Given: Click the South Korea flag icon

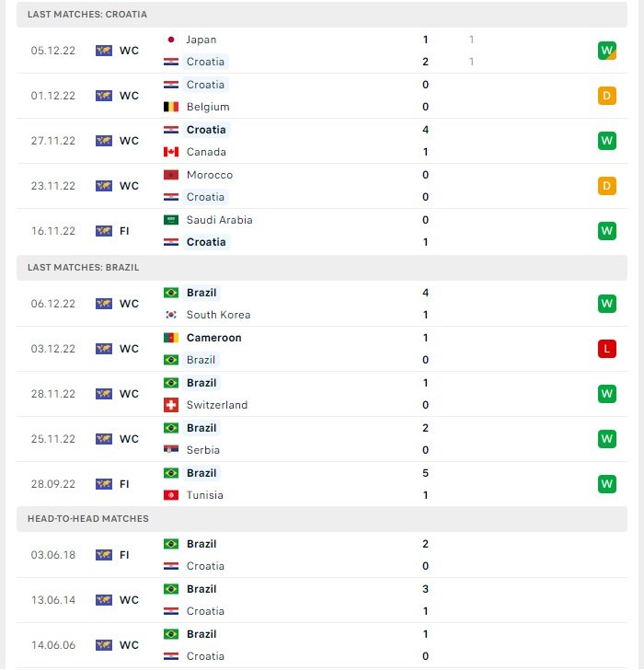Looking at the screenshot, I should tap(171, 315).
